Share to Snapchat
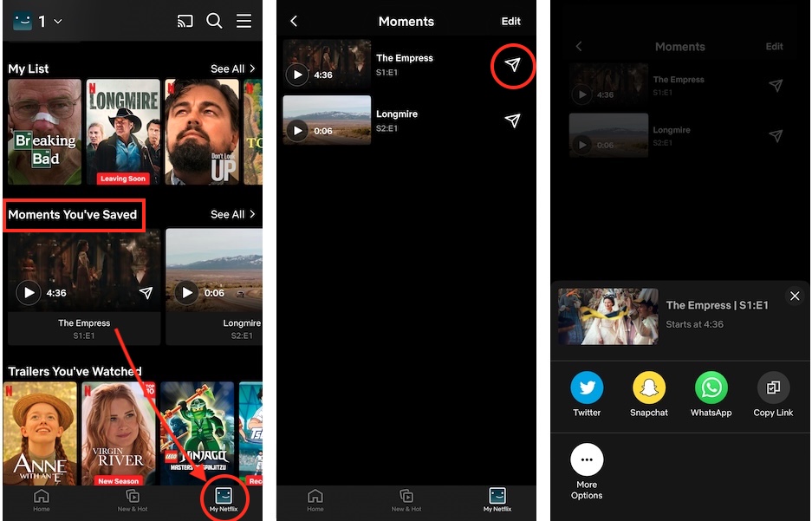The image size is (812, 521). point(649,394)
